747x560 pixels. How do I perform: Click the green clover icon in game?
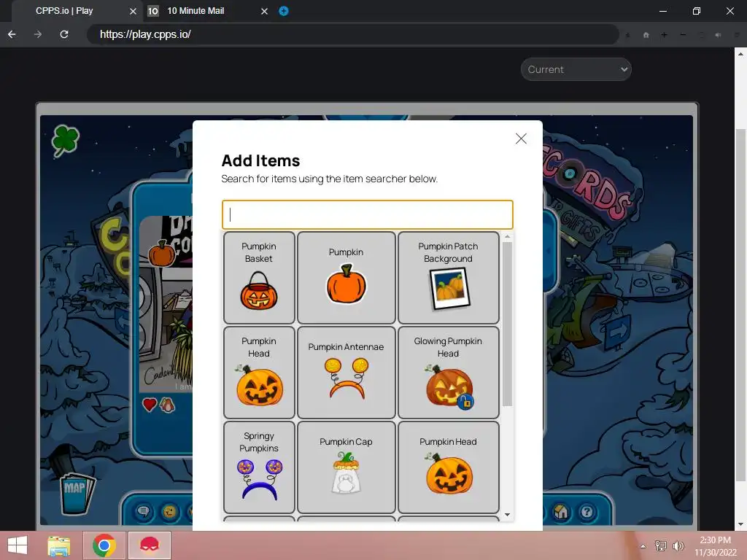pos(65,140)
